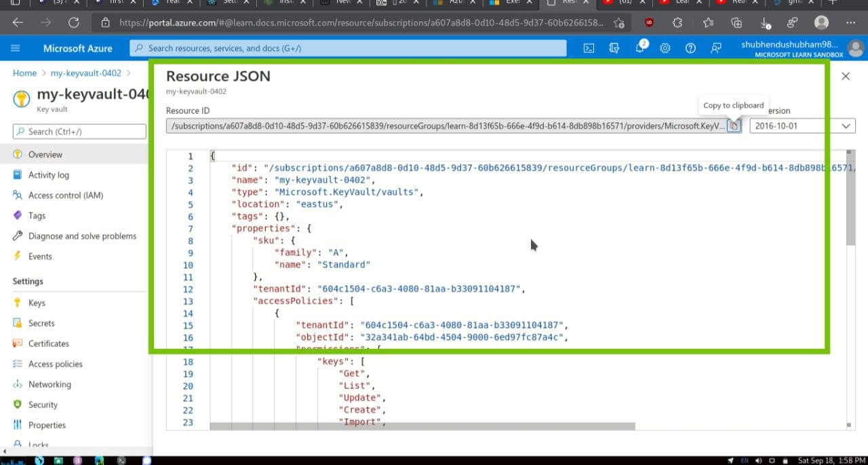Click the JSON editor horizontal scrollbar
This screenshot has width=868, height=465.
click(422, 426)
